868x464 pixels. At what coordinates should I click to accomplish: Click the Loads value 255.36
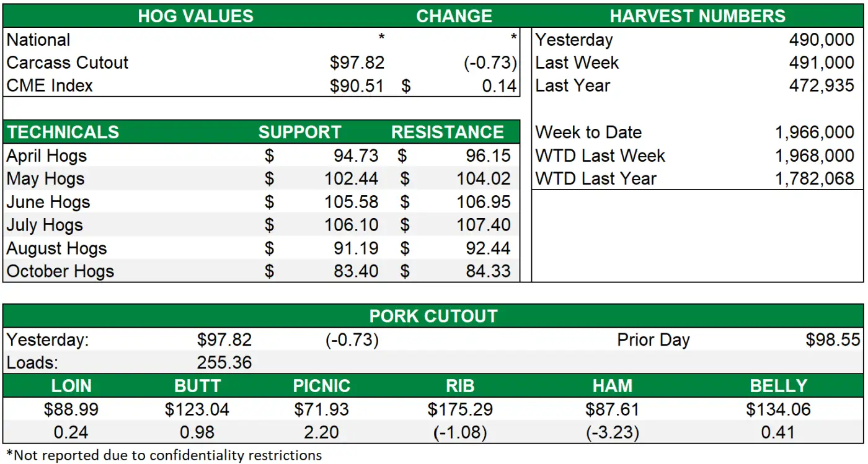pos(224,362)
